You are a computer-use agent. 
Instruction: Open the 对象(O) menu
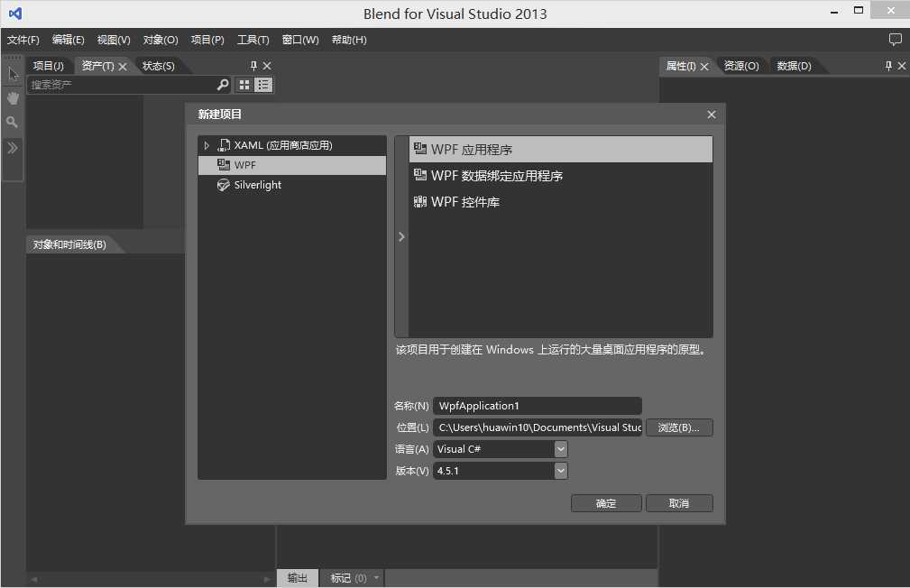pyautogui.click(x=161, y=40)
